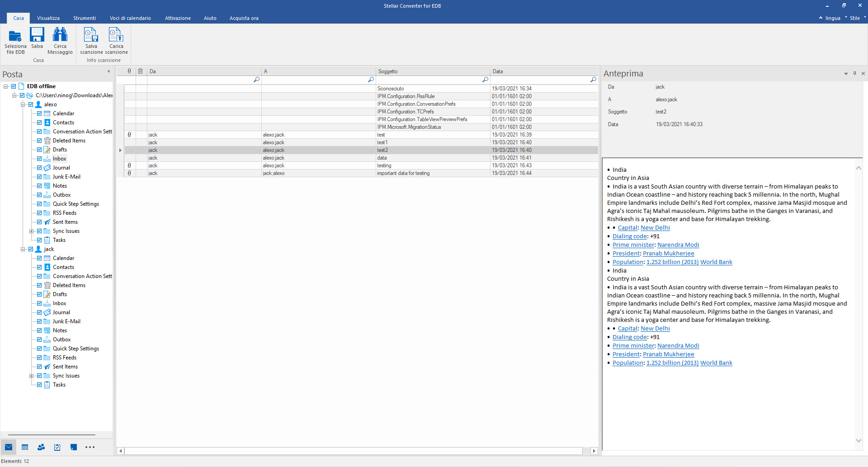
Task: Click Carica scansione icon
Action: (116, 35)
